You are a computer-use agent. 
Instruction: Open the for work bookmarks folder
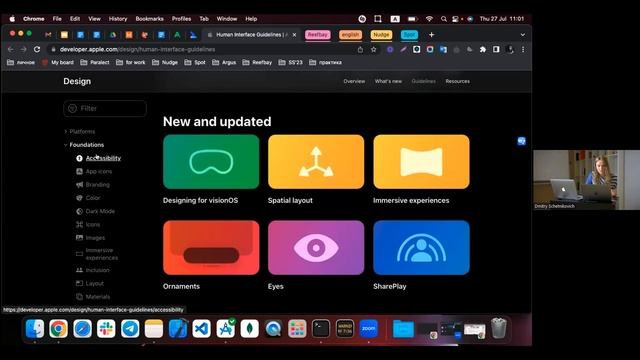pos(131,62)
